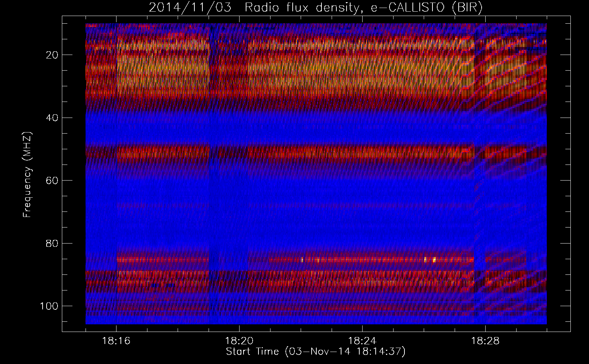Click the 100 MHz frequency tick label
Viewport: 589px width, 364px height.
[x=49, y=306]
